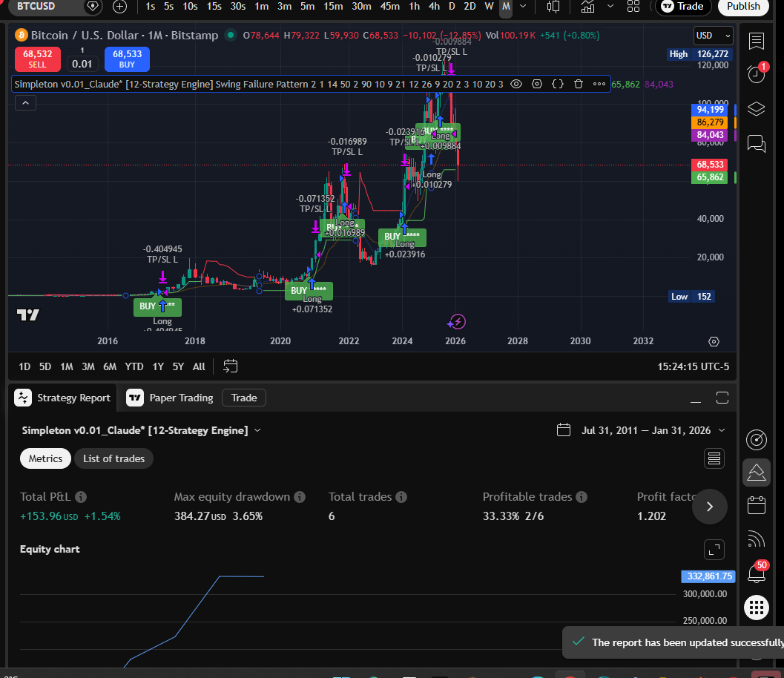Image resolution: width=784 pixels, height=678 pixels.
Task: View the strategy source code braces icon
Action: tap(558, 84)
